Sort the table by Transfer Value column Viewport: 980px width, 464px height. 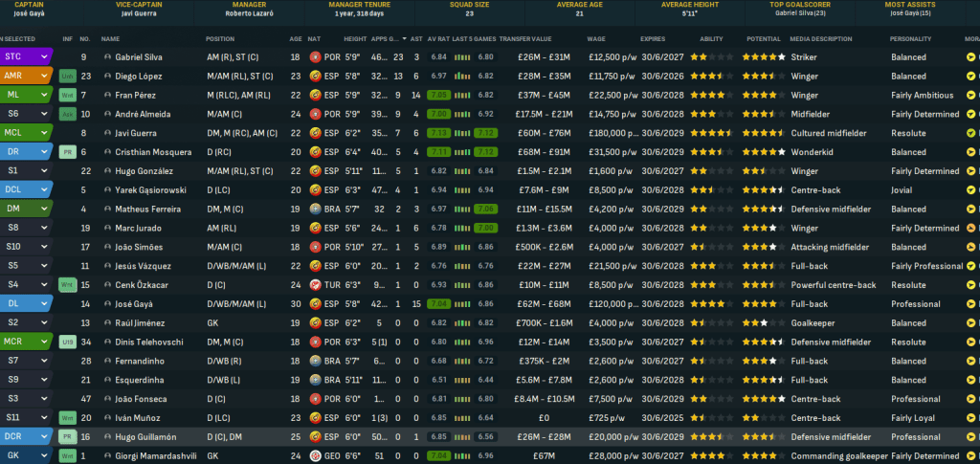click(525, 38)
